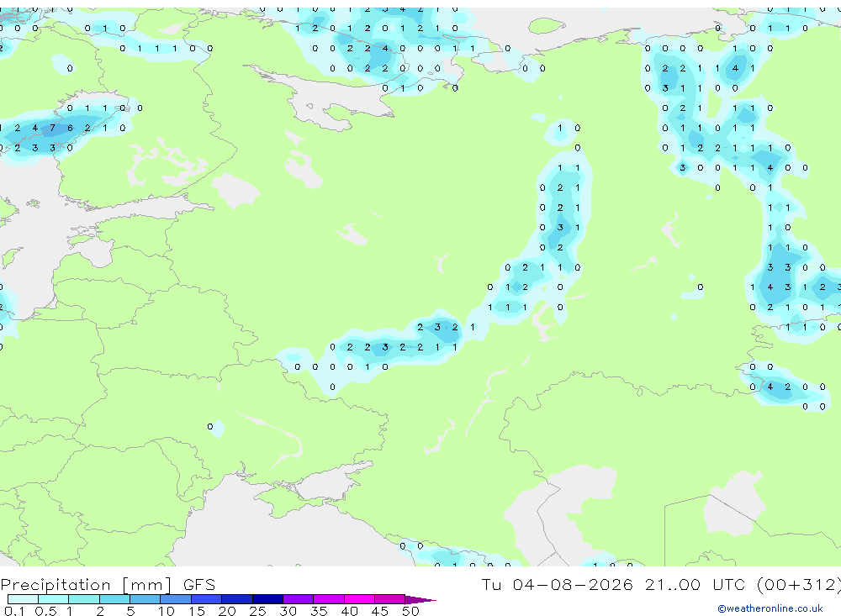Click the legend label '50'
Image resolution: width=841 pixels, height=616 pixels.
(410, 611)
